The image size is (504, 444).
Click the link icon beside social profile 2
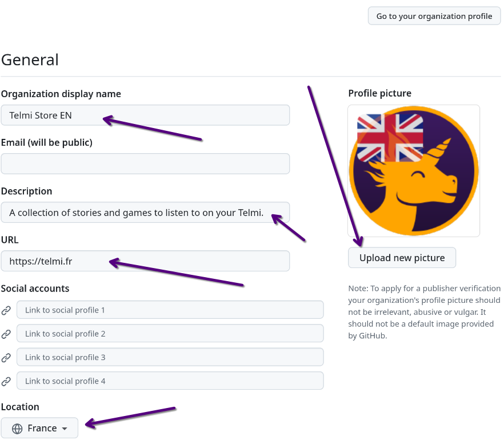pyautogui.click(x=6, y=334)
